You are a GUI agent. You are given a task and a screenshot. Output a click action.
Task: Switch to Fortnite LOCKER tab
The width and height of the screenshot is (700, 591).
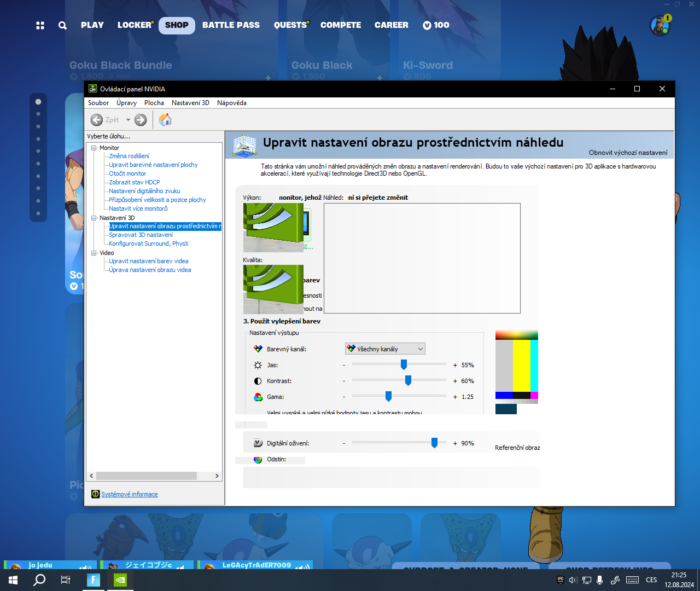[x=135, y=25]
